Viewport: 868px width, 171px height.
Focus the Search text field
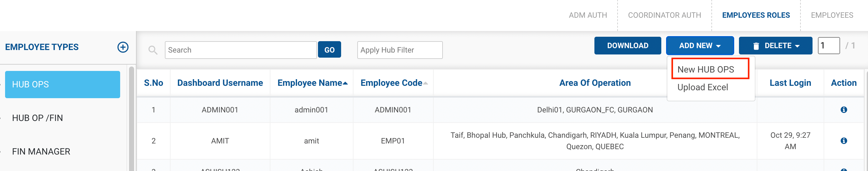coord(241,50)
